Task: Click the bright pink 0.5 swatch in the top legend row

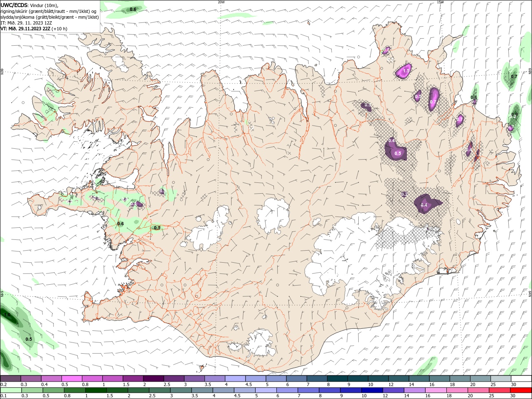Action: [71, 378]
